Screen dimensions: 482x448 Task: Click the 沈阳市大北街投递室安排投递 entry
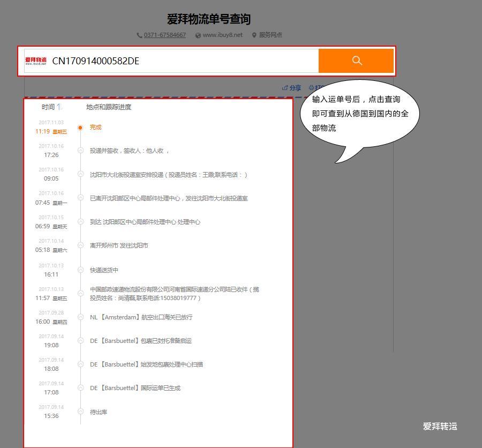coord(168,175)
